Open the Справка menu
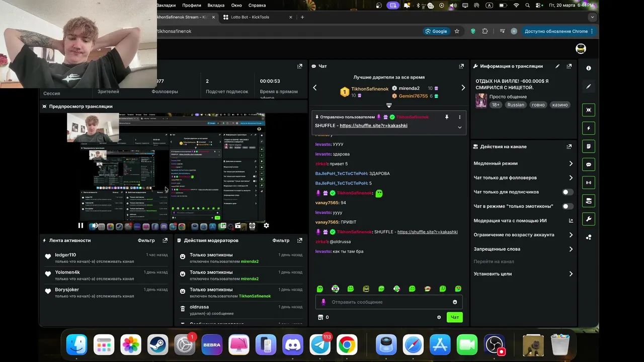644x362 pixels. tap(257, 5)
